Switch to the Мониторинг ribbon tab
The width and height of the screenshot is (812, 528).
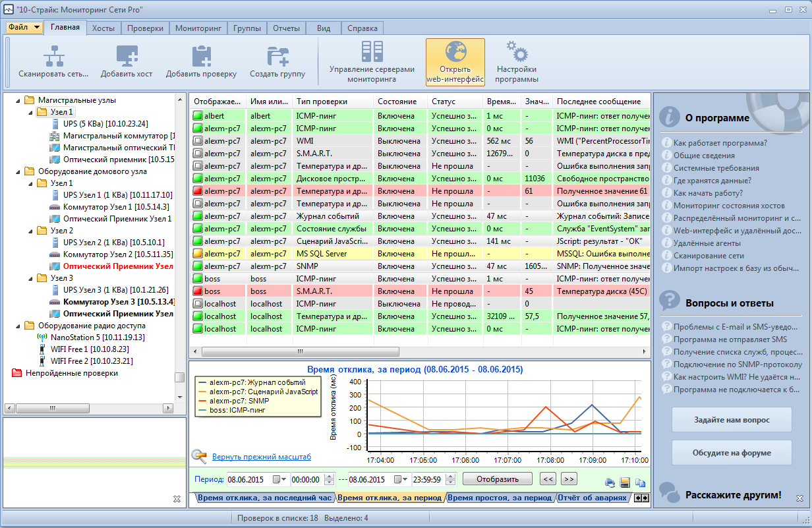click(198, 28)
